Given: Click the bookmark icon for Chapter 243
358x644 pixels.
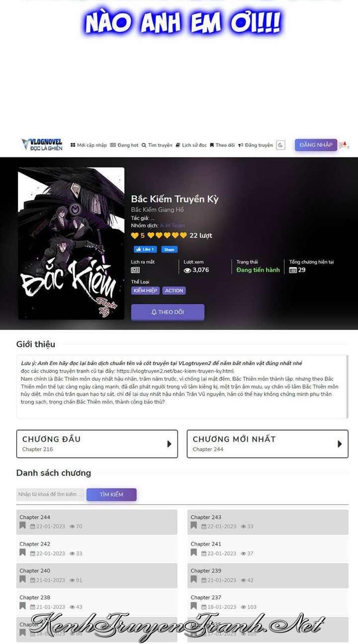Looking at the screenshot, I should coord(193,525).
